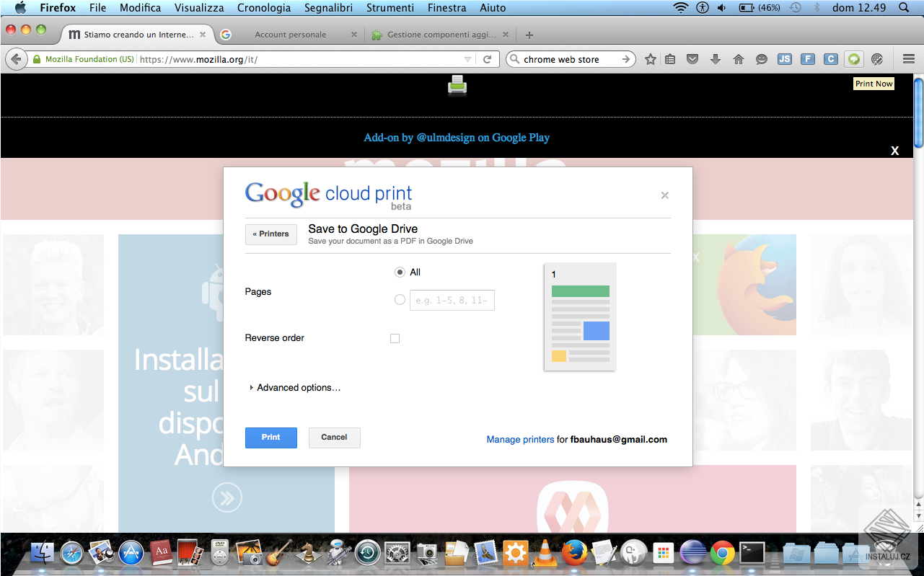This screenshot has width=924, height=576.
Task: Open Wi-Fi status in the menu bar
Action: click(681, 8)
